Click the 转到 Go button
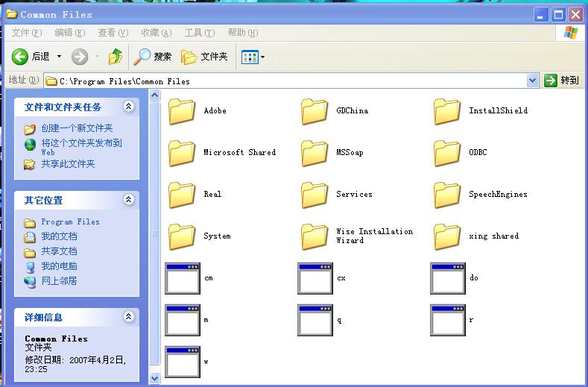The height and width of the screenshot is (387, 588). coord(562,81)
